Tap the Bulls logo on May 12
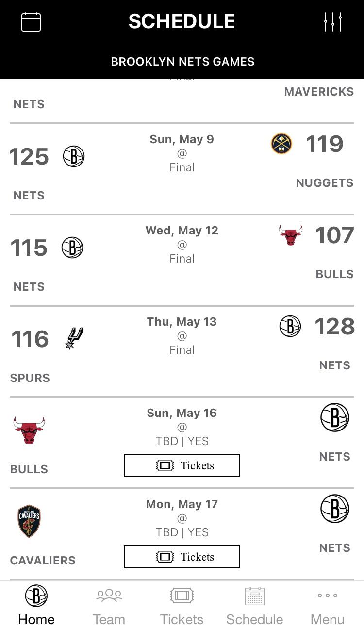 coord(291,235)
